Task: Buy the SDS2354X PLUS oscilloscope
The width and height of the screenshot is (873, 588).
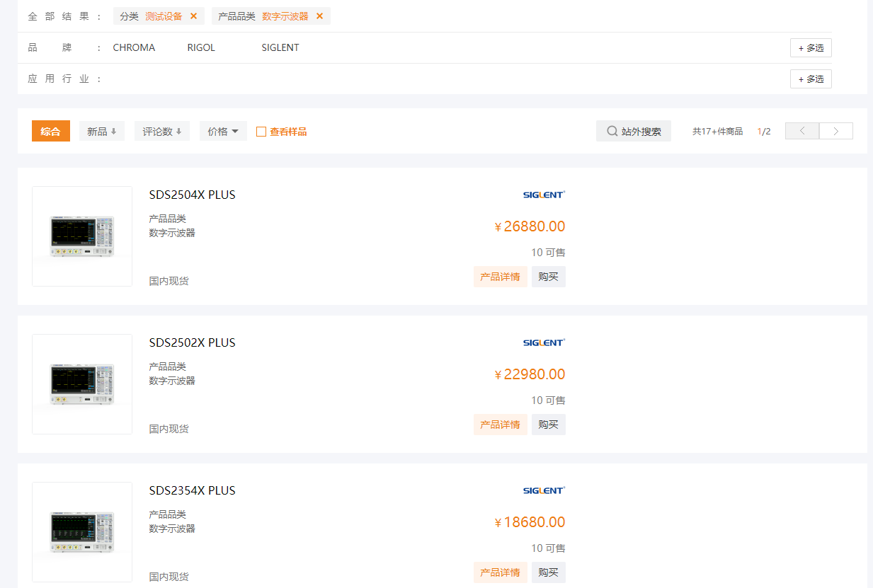Action: (549, 572)
